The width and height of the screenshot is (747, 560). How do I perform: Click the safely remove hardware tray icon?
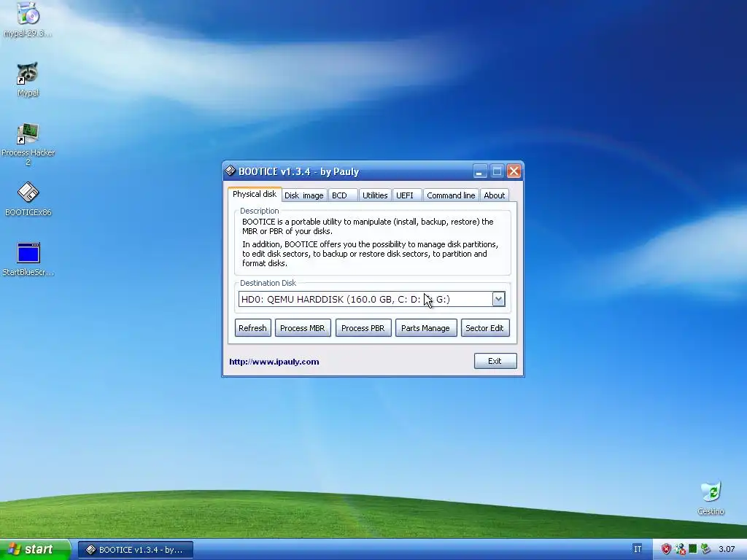(705, 549)
